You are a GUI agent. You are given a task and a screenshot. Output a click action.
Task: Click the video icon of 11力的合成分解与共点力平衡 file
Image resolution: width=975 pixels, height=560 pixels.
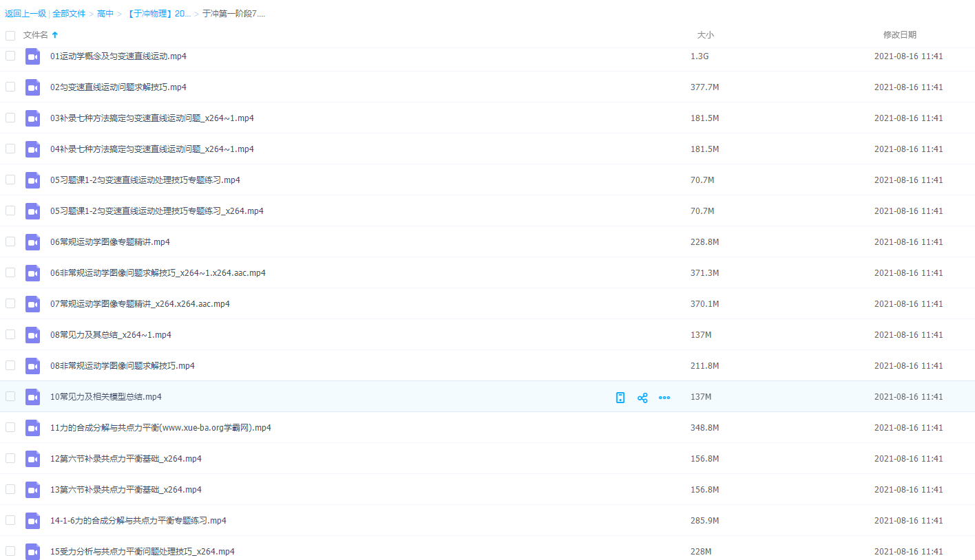coord(33,428)
